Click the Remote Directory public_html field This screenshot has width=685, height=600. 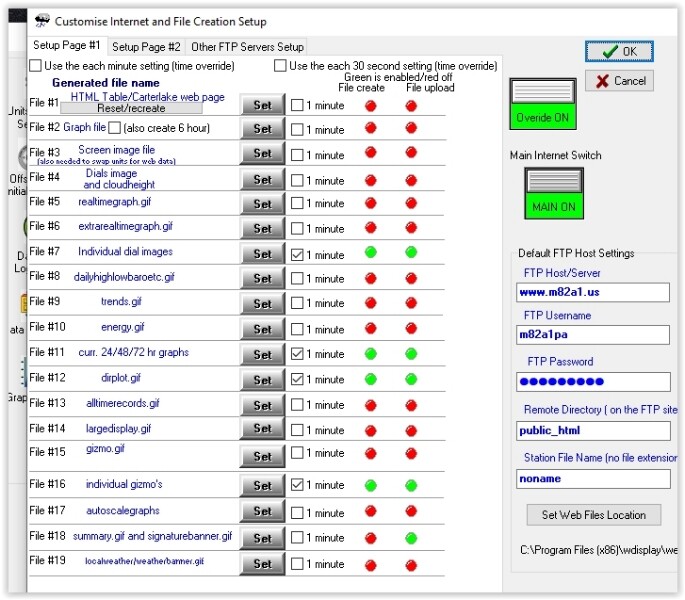[x=593, y=430]
